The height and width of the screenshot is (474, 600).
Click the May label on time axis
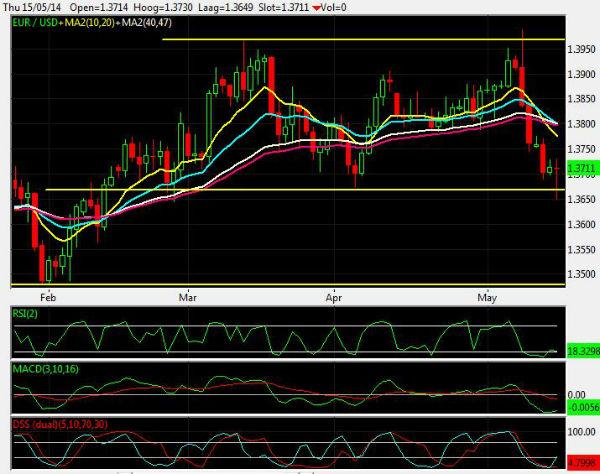(487, 297)
